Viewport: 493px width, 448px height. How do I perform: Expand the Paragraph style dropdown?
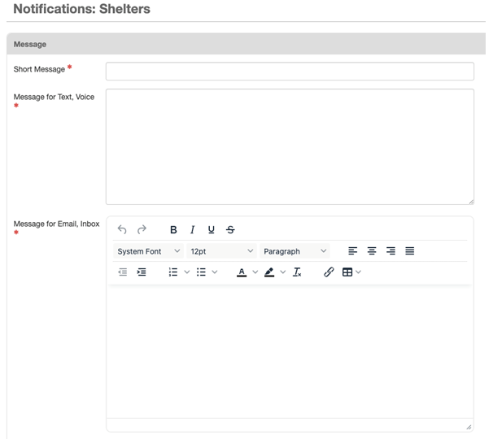tap(294, 251)
